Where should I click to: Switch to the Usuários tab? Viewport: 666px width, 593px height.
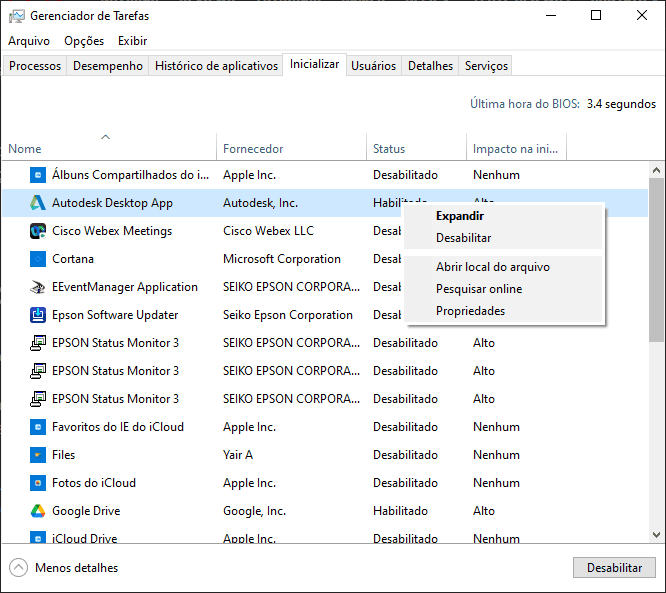(x=373, y=66)
